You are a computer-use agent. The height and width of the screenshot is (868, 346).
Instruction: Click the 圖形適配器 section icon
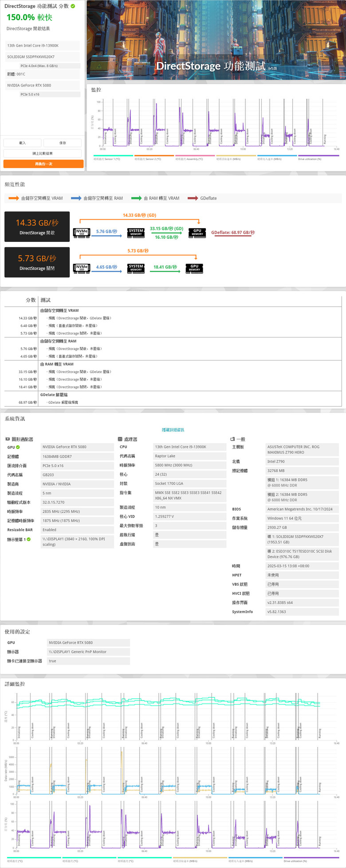tap(8, 439)
